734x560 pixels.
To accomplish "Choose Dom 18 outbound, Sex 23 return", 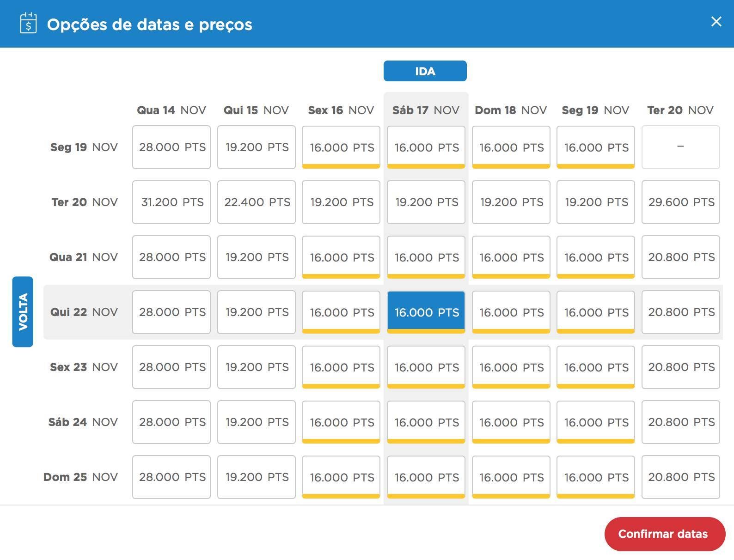I will click(x=511, y=367).
